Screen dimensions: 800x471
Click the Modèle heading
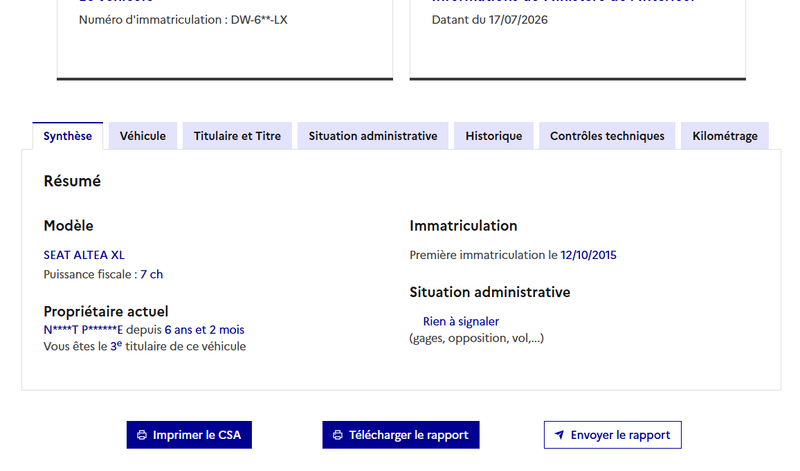(x=68, y=226)
